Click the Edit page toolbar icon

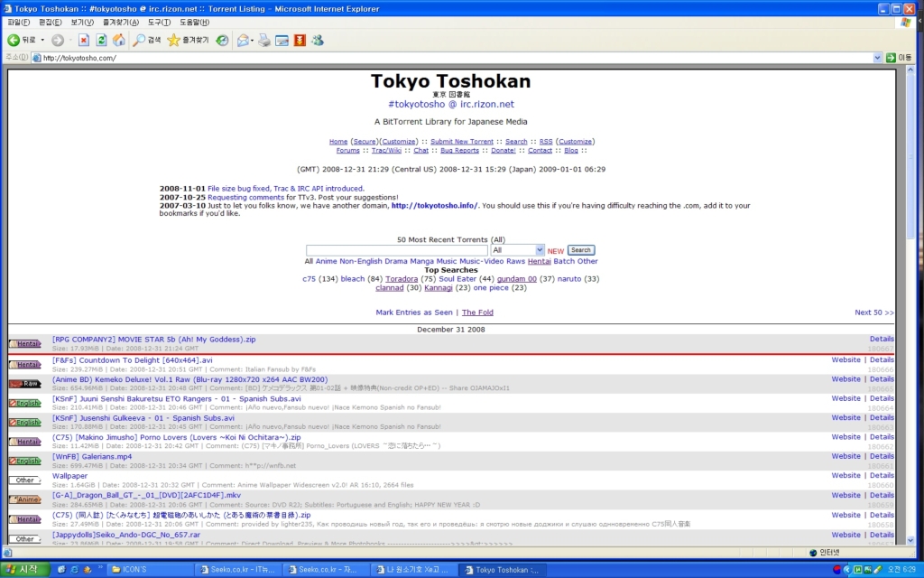tap(282, 40)
